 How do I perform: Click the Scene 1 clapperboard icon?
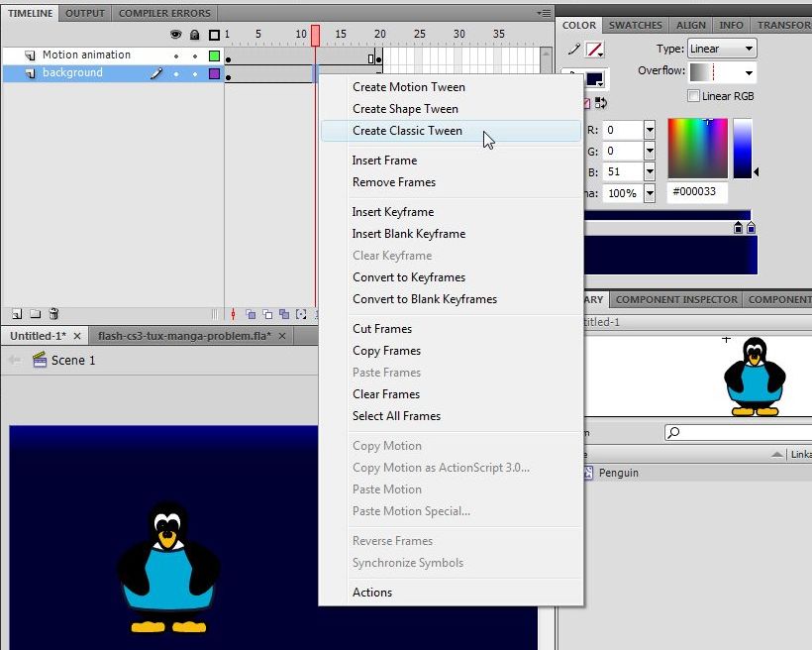click(40, 361)
